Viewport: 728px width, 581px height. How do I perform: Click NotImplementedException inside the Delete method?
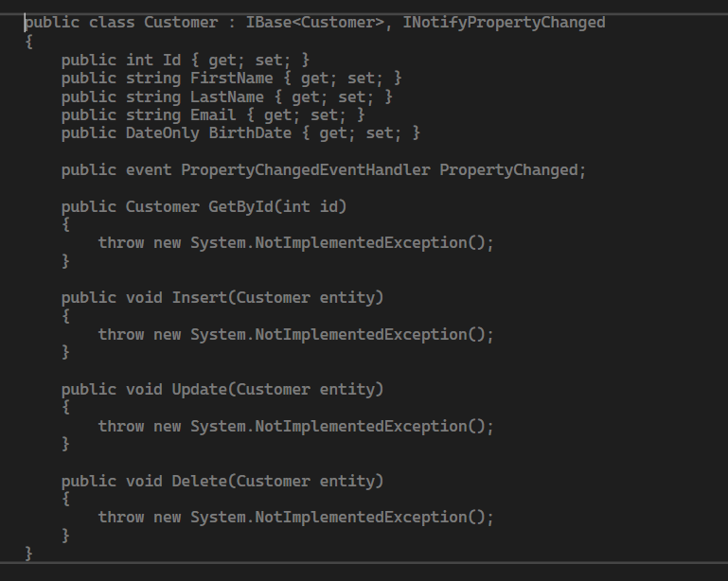(361, 518)
